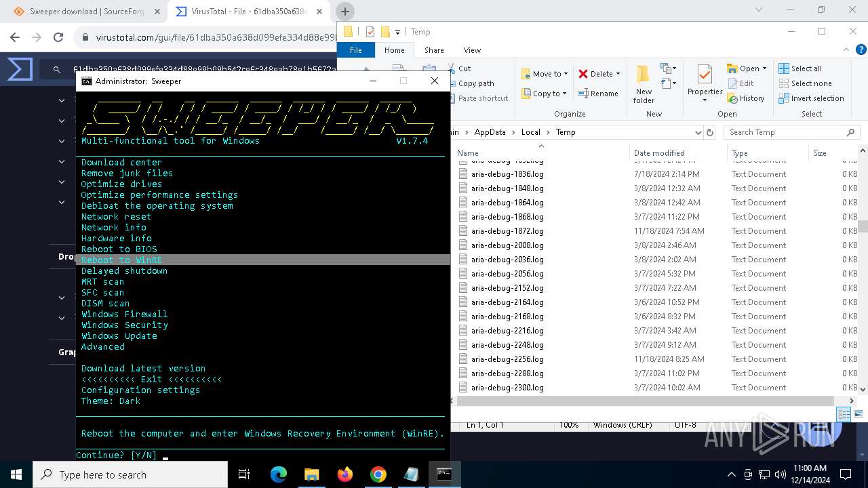Sort files by the Type column header
This screenshot has width=868, height=488.
point(768,153)
